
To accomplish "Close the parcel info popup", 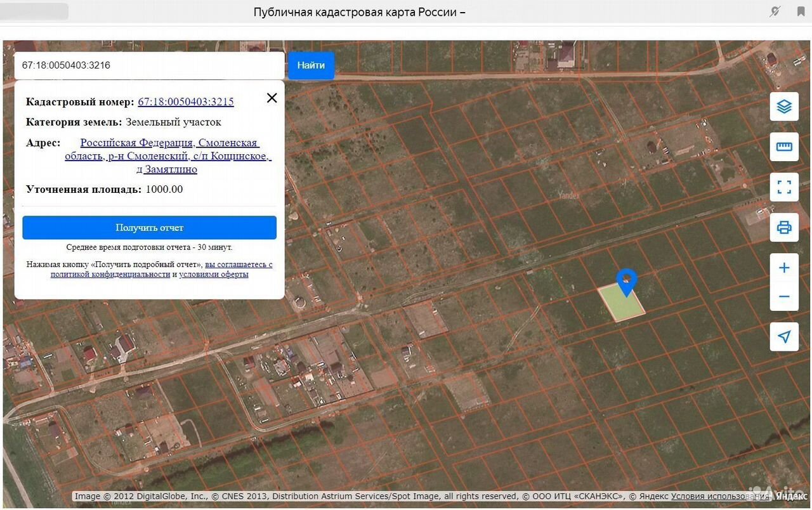I will [x=272, y=98].
